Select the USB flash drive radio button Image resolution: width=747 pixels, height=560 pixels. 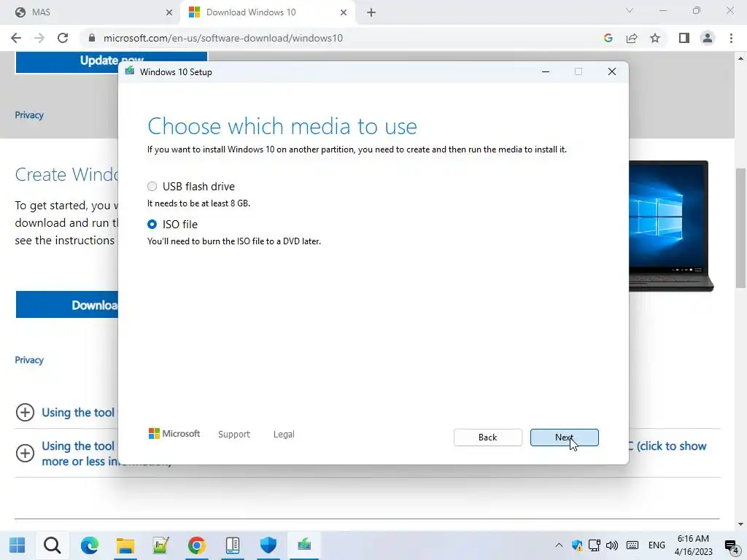152,186
